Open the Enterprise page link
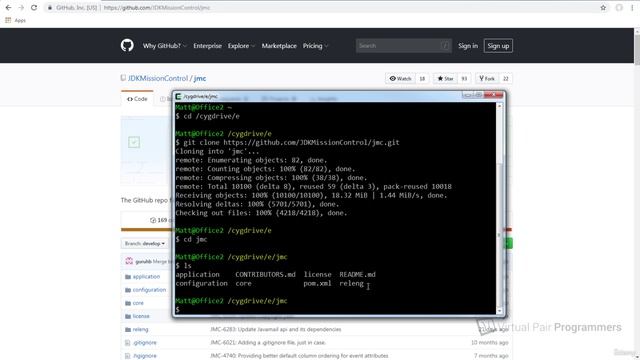Image resolution: width=640 pixels, height=360 pixels. coord(207,46)
